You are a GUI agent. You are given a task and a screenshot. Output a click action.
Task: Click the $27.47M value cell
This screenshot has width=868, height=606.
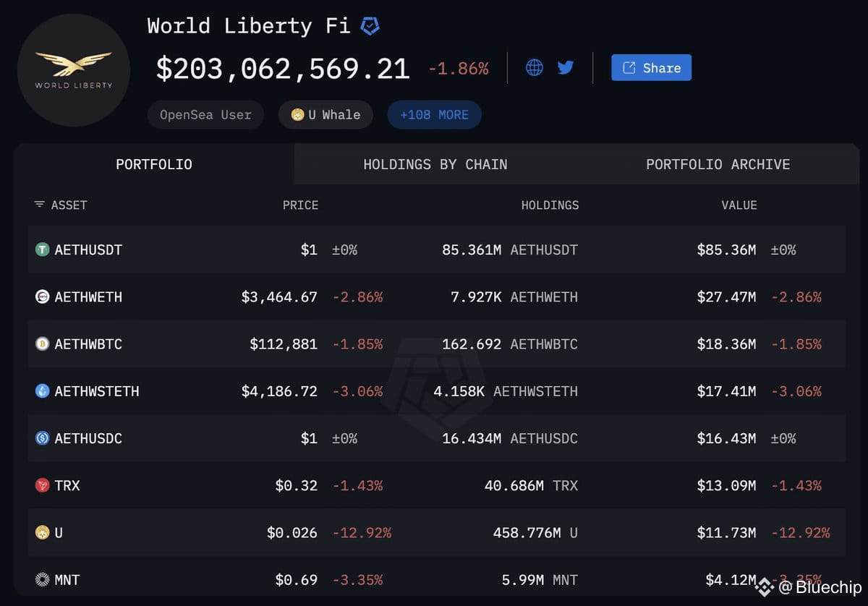click(x=727, y=296)
